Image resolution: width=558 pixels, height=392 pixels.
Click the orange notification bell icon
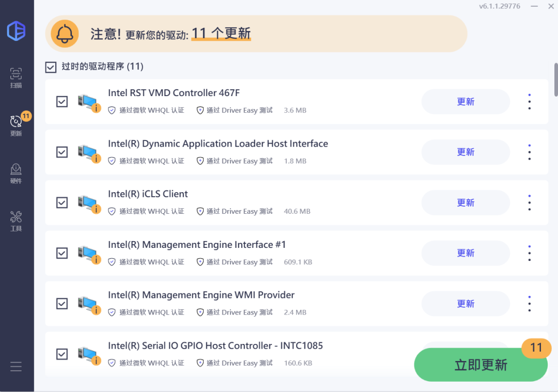click(x=65, y=34)
